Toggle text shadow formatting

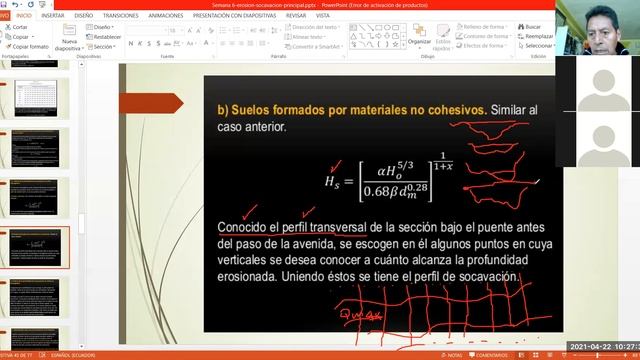pyautogui.click(x=158, y=43)
